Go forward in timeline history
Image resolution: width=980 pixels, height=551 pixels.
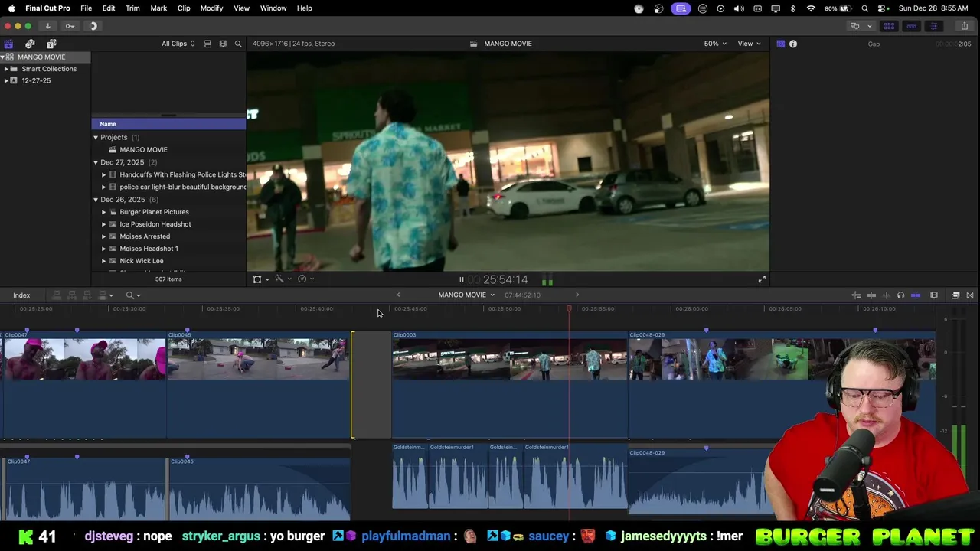pyautogui.click(x=577, y=295)
